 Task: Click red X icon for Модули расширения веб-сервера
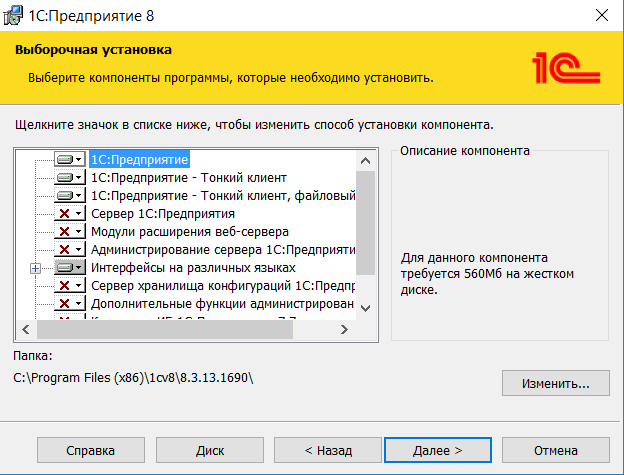[x=69, y=231]
